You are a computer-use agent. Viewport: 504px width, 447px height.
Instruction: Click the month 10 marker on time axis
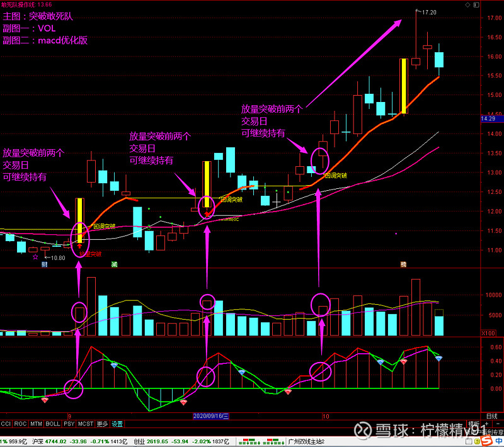tap(326, 416)
